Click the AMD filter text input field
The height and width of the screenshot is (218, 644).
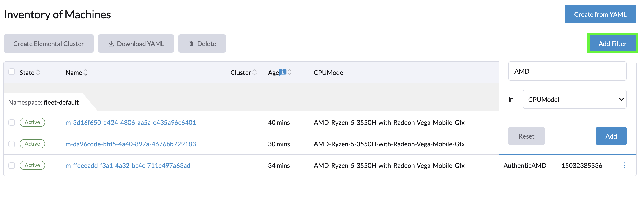tap(567, 71)
